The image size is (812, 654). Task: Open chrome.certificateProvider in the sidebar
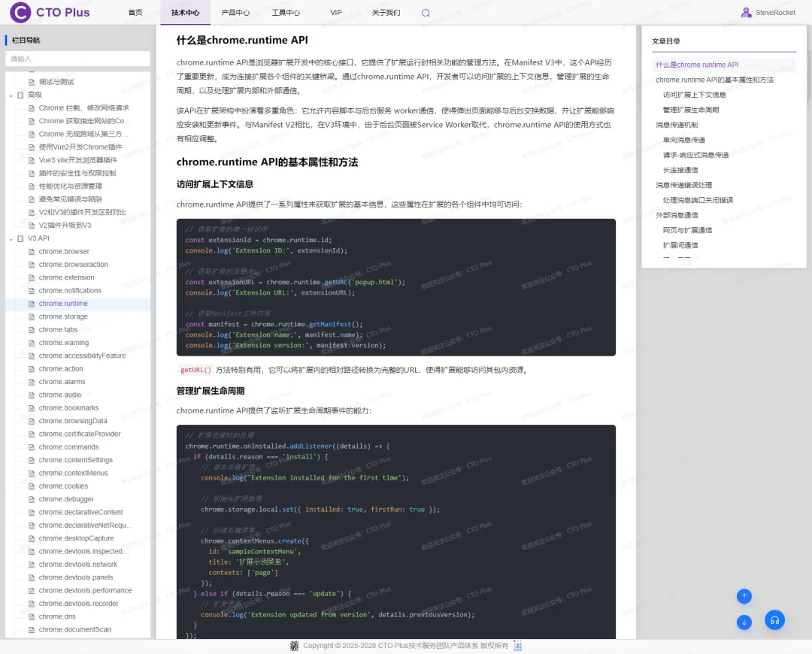(x=80, y=434)
